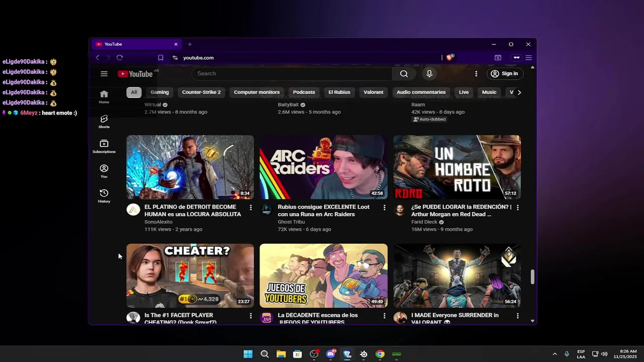Select the El Rubius chip
The image size is (644, 362).
tap(339, 93)
